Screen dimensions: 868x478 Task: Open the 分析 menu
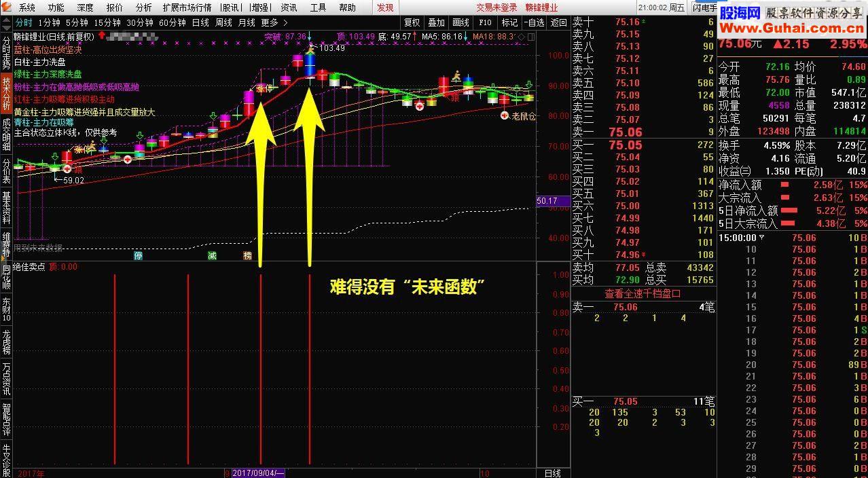coord(144,7)
